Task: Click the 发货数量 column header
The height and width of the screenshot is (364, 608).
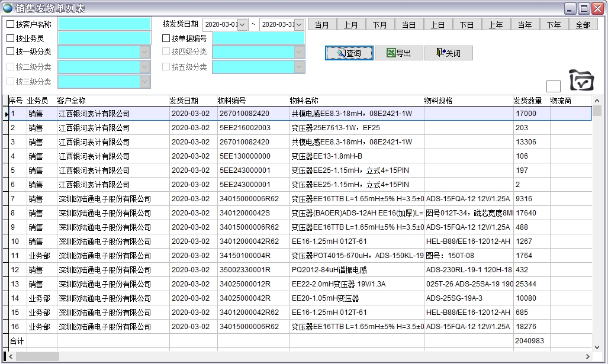Action: click(x=527, y=101)
